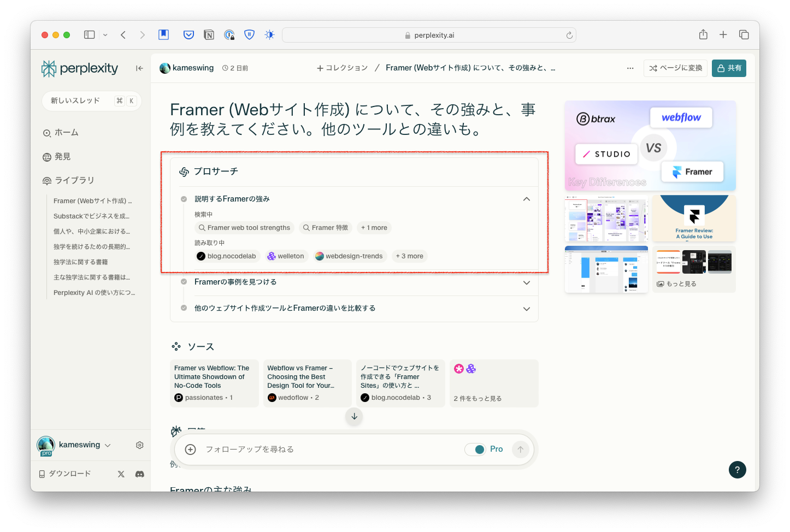Click the 'Framer 特徴' search chip
This screenshot has height=532, width=790.
tap(326, 228)
